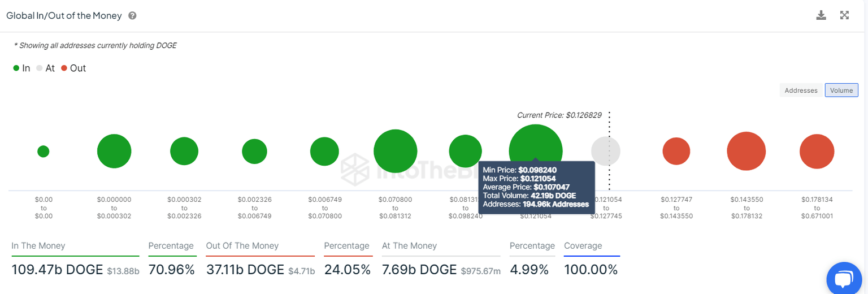This screenshot has height=294, width=868.
Task: Toggle the gray At legend item
Action: pyautogui.click(x=45, y=68)
